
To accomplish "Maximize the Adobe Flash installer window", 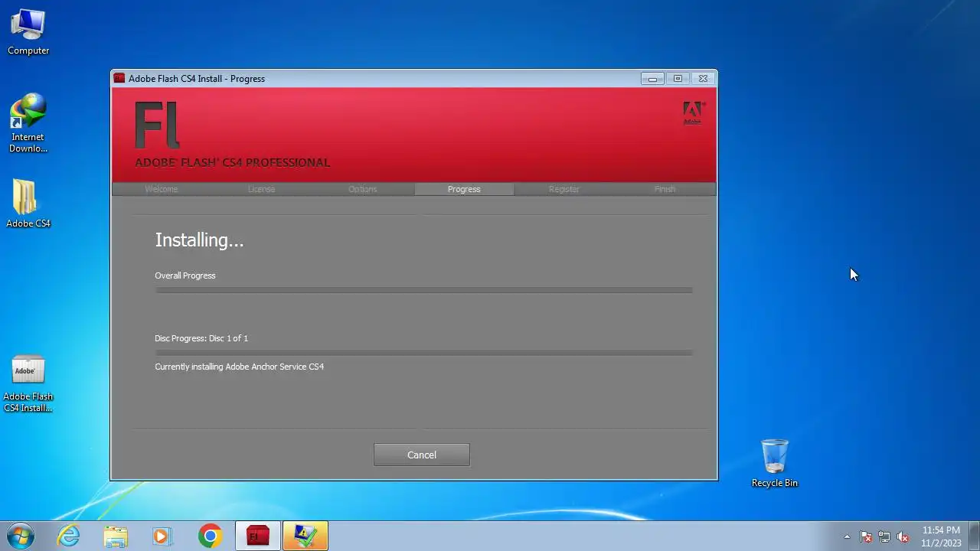I will click(678, 78).
